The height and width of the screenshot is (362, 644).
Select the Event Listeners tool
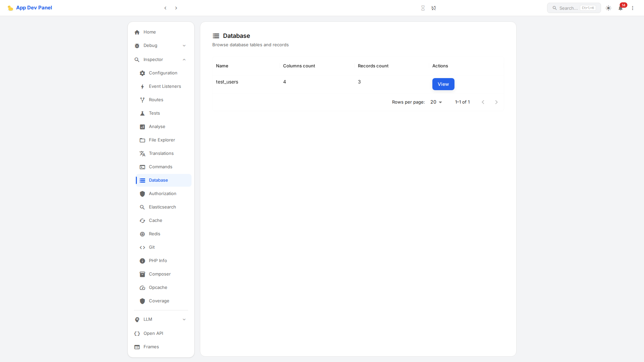pos(165,86)
